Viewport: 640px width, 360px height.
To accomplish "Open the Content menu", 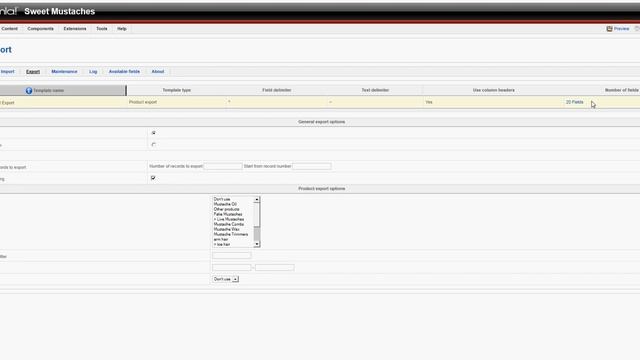I will pyautogui.click(x=9, y=29).
